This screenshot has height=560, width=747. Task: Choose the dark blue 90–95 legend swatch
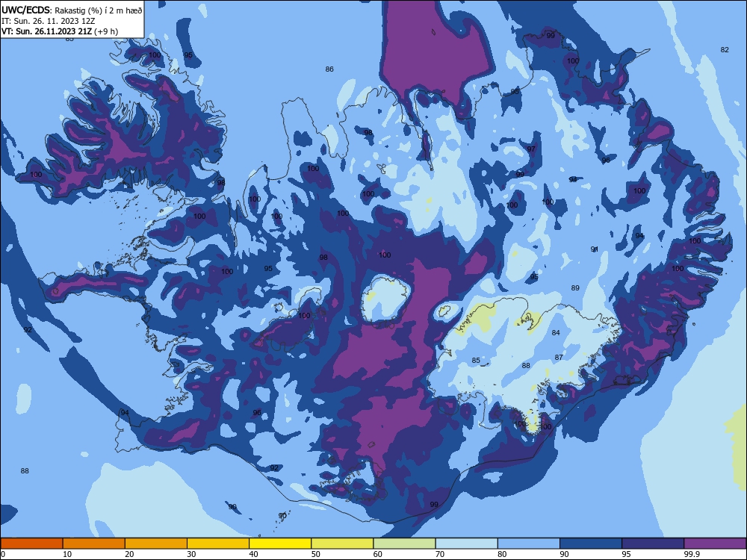click(591, 544)
